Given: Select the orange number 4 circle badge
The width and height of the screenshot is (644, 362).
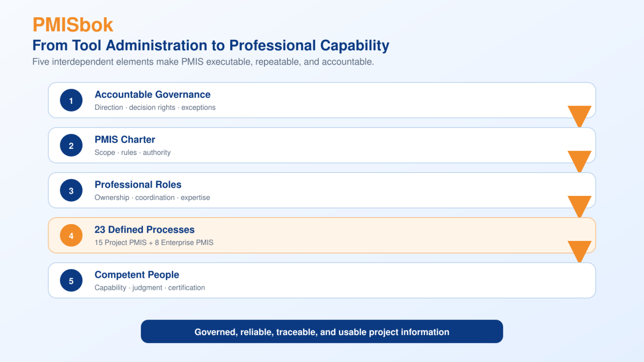Looking at the screenshot, I should pos(71,235).
